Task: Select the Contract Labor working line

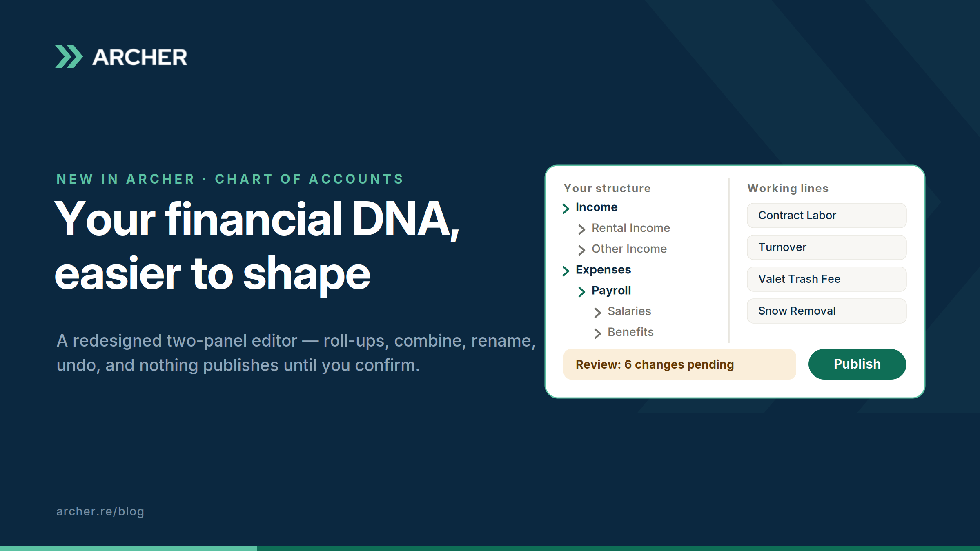Action: (x=827, y=216)
